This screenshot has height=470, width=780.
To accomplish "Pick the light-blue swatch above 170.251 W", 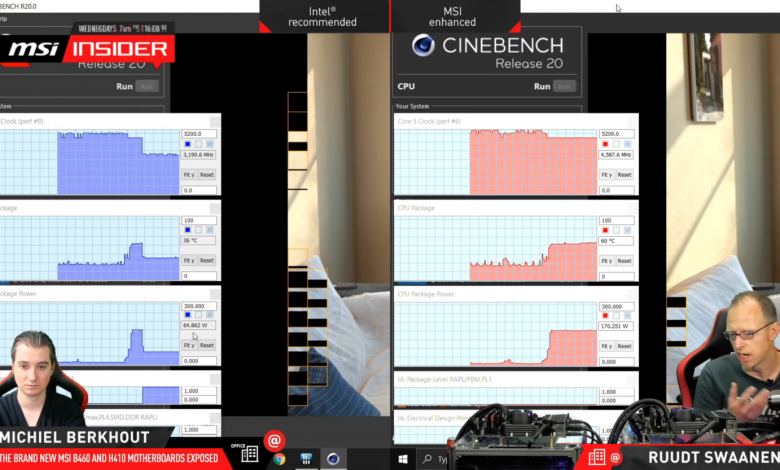I will pyautogui.click(x=628, y=316).
